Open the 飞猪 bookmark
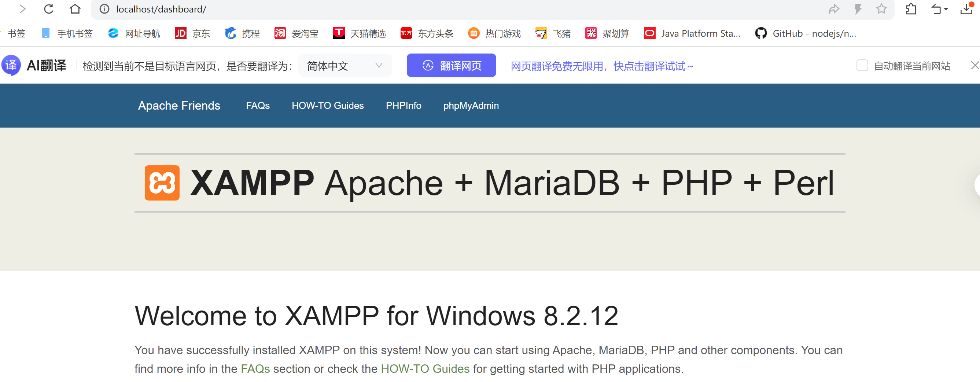Image resolution: width=980 pixels, height=382 pixels. point(552,33)
